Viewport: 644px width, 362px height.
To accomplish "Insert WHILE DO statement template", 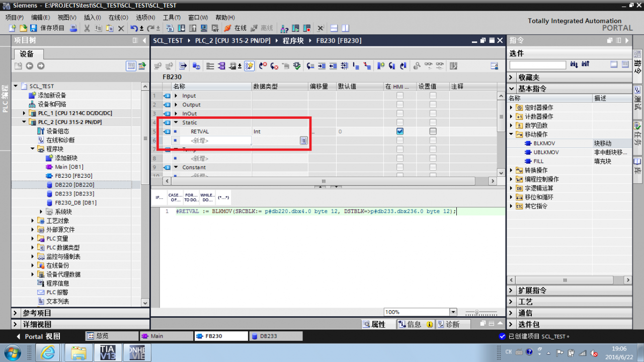I will 207,198.
